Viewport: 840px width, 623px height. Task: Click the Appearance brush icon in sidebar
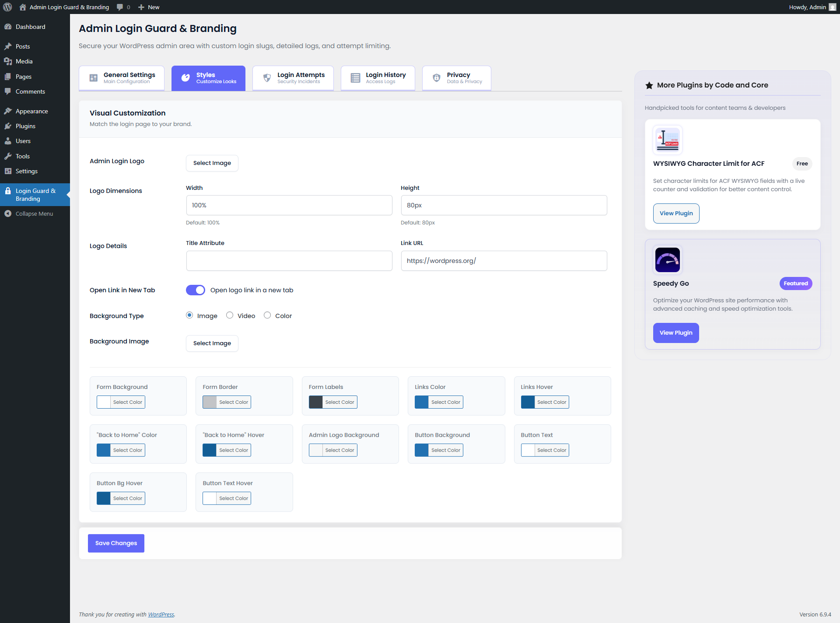point(8,111)
